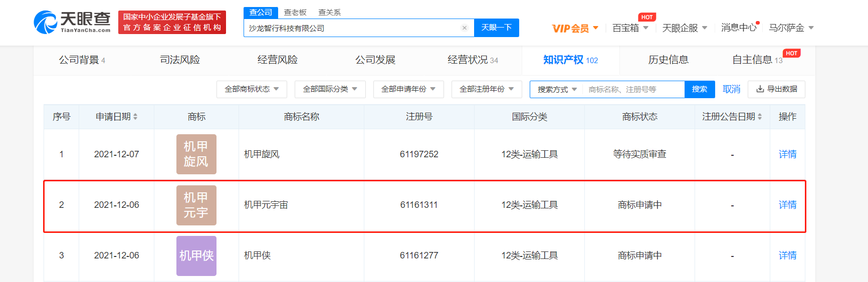The height and width of the screenshot is (282, 868).
Task: Sort by registration announcement date arrows
Action: click(760, 117)
